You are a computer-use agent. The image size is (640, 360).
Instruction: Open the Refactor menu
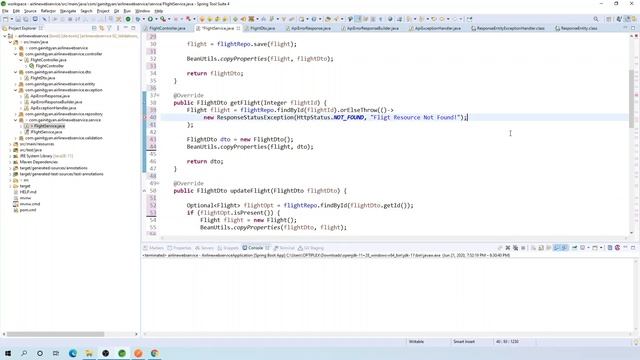48,11
